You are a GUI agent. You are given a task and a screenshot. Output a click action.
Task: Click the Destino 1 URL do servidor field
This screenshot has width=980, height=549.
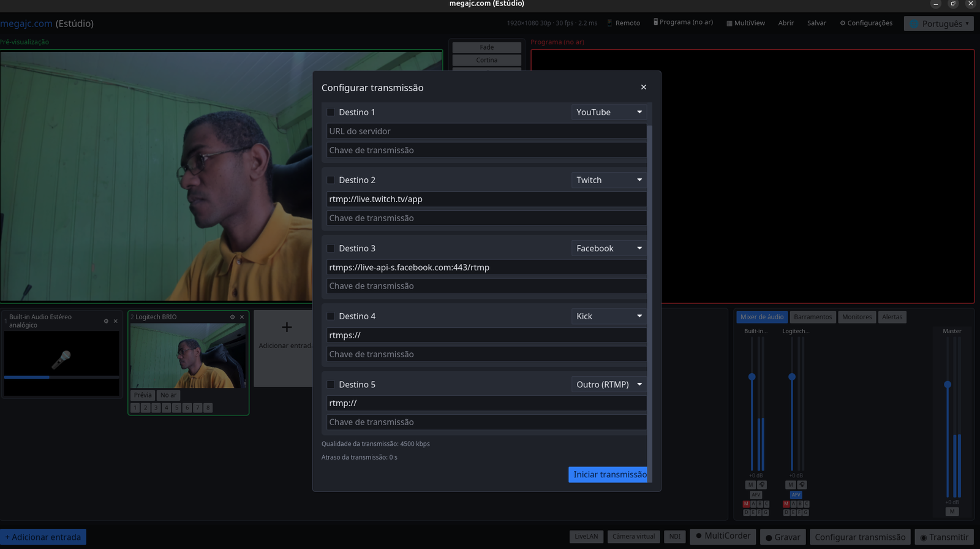(487, 131)
